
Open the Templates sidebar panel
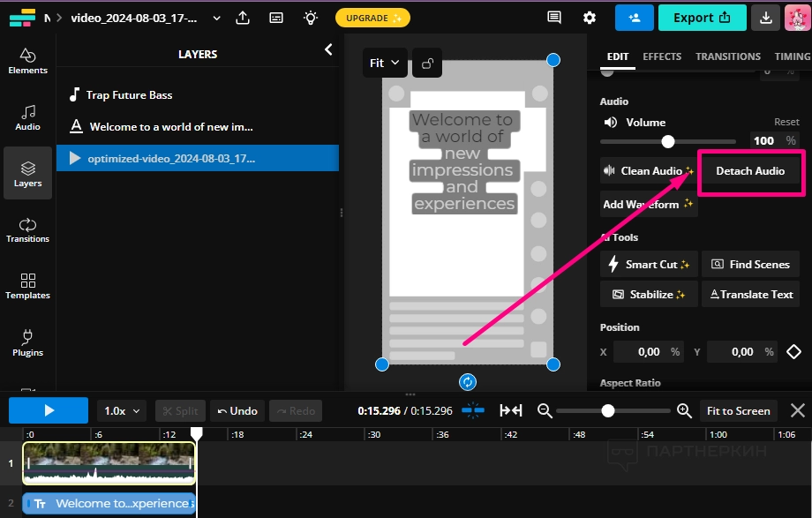coord(27,286)
